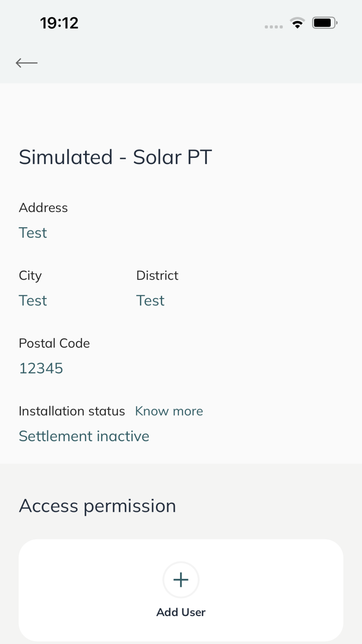Tap the postal code 12345
The image size is (362, 644).
[41, 368]
